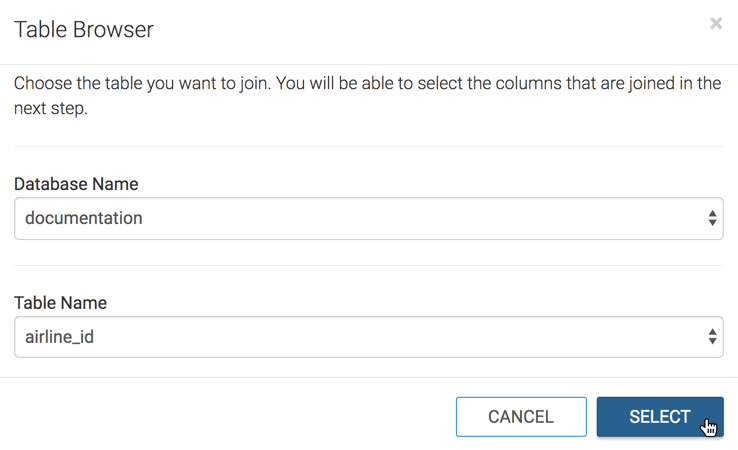
Task: Change the database from documentation
Action: 368,218
